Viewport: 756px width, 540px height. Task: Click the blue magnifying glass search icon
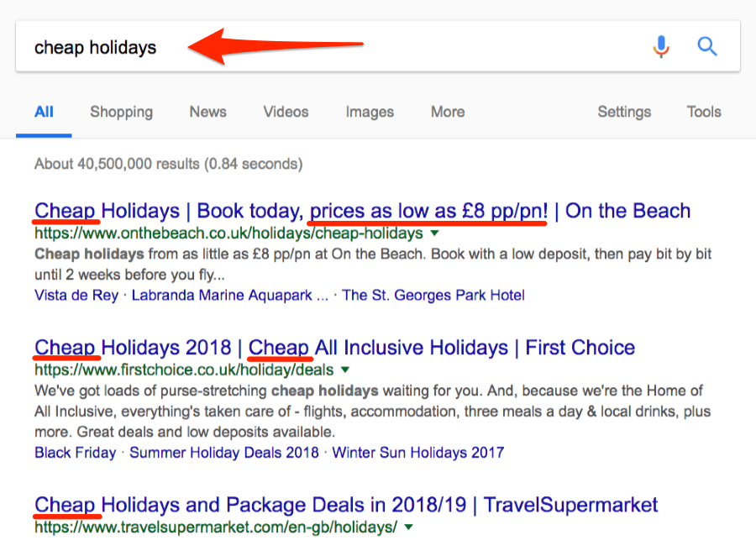[x=706, y=46]
